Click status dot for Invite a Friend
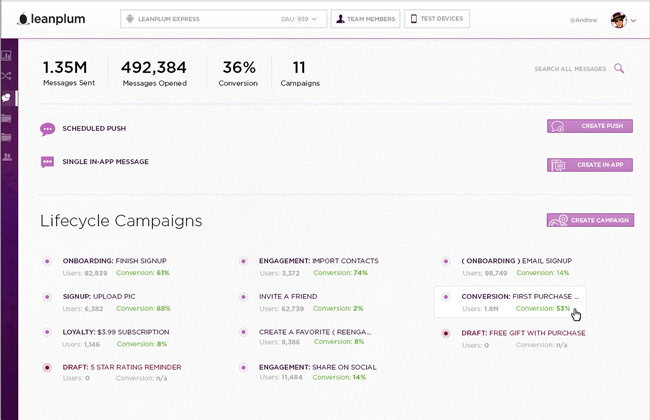 point(244,297)
